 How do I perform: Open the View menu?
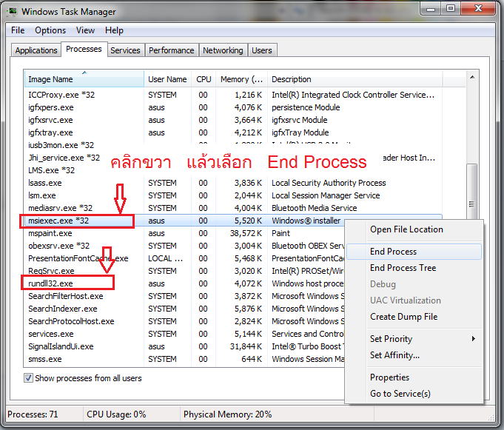coord(85,30)
